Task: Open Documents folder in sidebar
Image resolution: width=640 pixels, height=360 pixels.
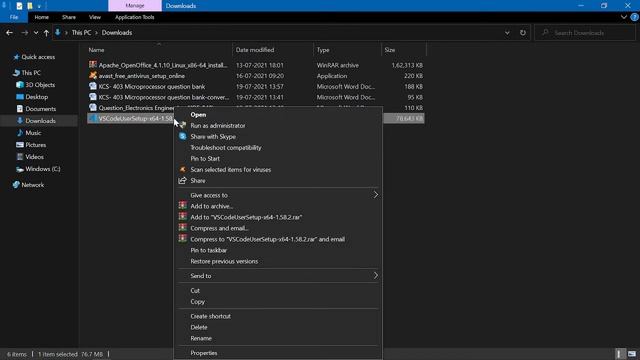Action: coord(40,109)
